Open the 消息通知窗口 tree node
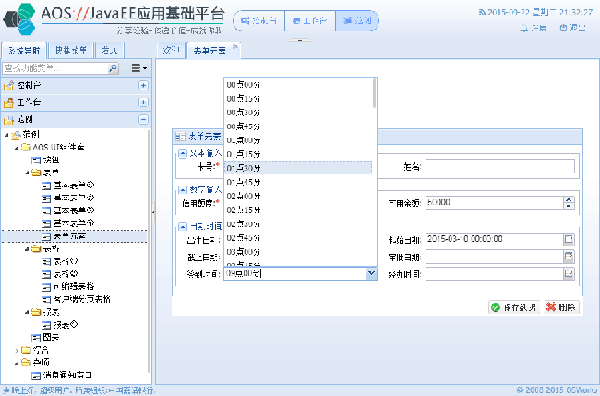 tap(67, 375)
